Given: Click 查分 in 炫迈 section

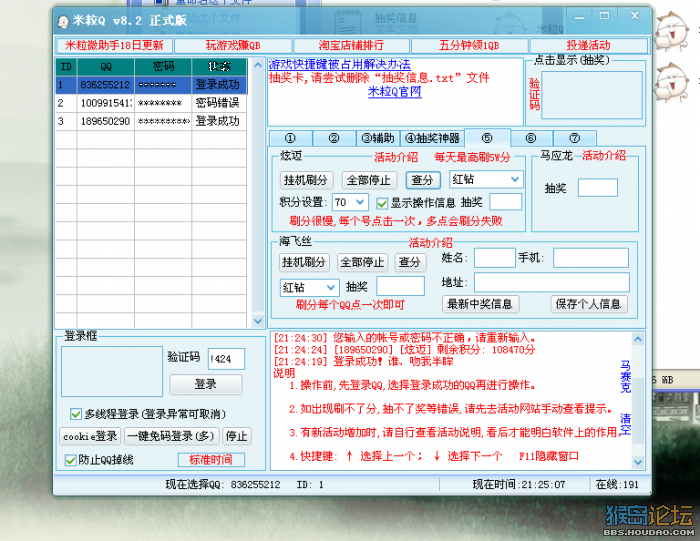Looking at the screenshot, I should [423, 180].
